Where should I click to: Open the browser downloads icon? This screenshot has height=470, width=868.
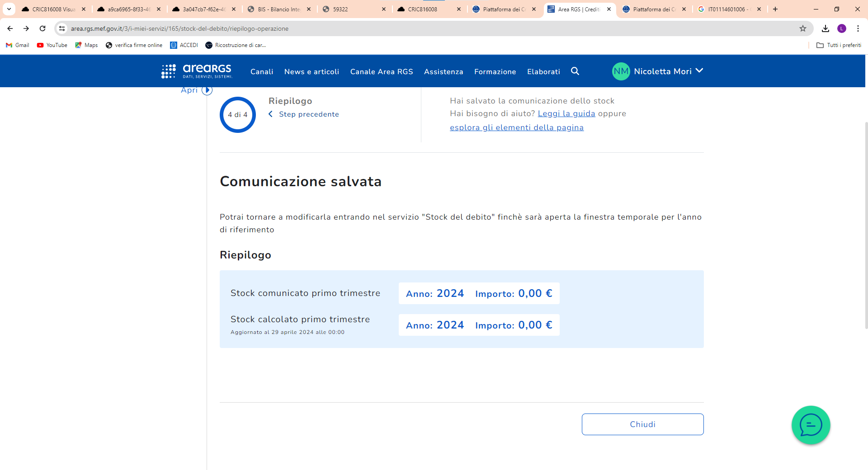click(825, 28)
